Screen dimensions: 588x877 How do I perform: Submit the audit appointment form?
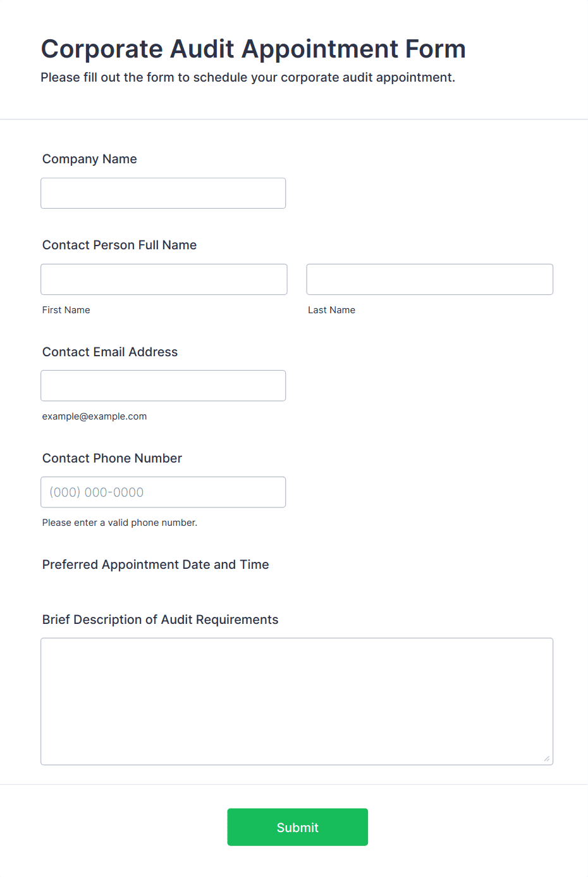(298, 827)
